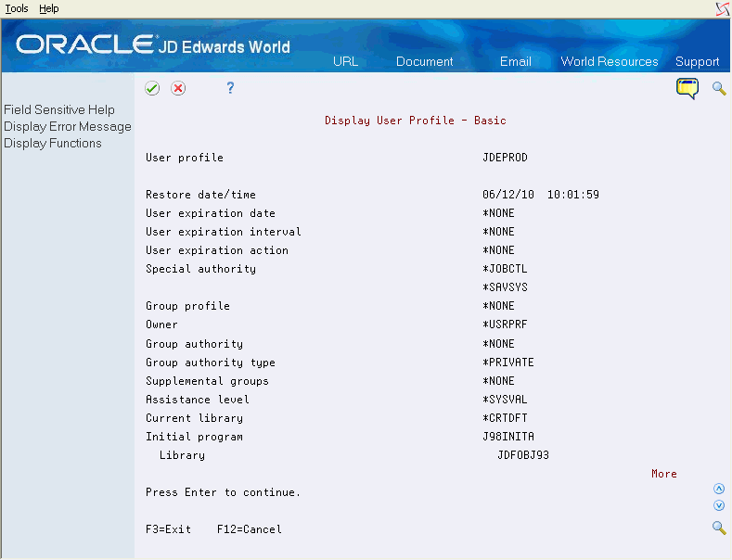Click the green checkmark OK icon
Screen dimensions: 732x560
pyautogui.click(x=152, y=88)
